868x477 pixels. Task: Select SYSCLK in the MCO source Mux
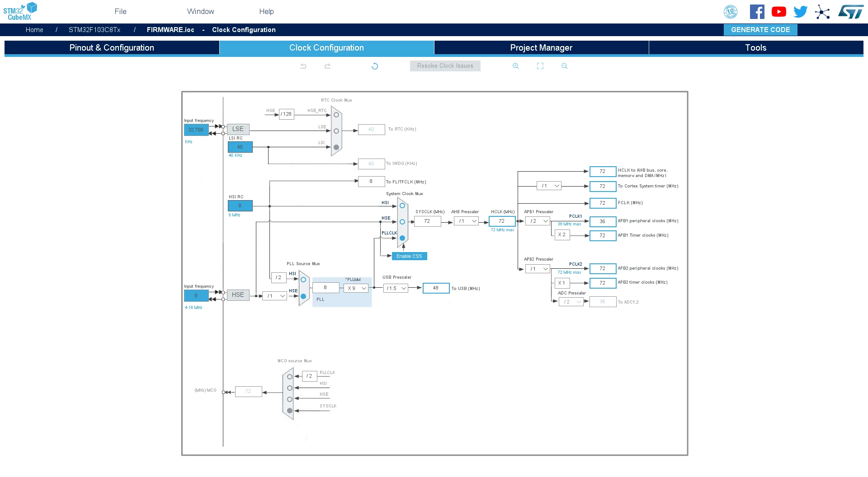pyautogui.click(x=290, y=411)
